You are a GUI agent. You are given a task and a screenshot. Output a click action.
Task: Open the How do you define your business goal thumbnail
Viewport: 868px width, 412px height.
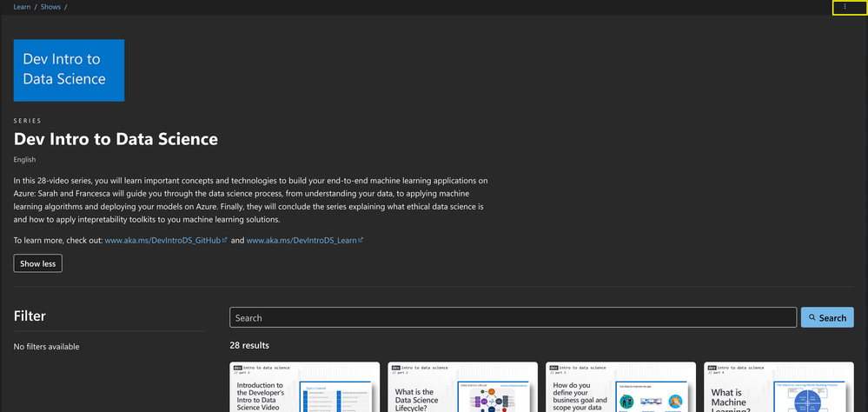(620, 387)
